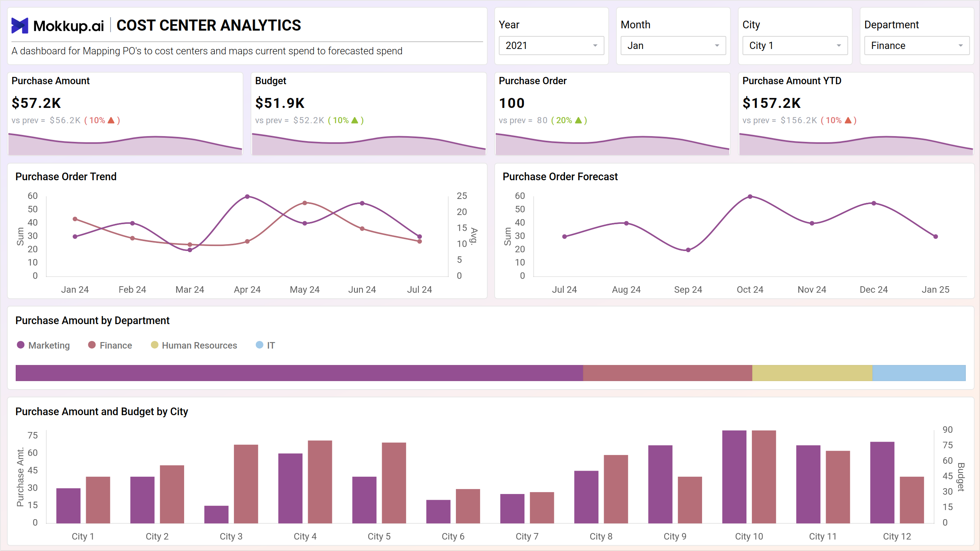Open the Department dropdown showing Finance
The height and width of the screenshot is (551, 980).
[917, 46]
